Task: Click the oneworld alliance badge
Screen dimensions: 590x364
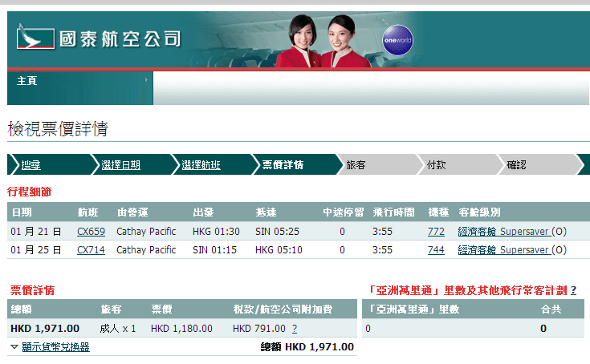Action: click(397, 40)
